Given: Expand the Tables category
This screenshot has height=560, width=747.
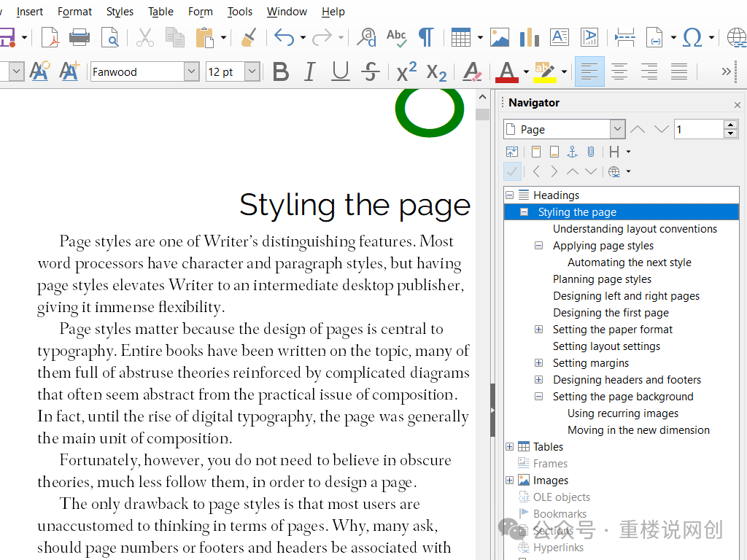Looking at the screenshot, I should pyautogui.click(x=509, y=447).
